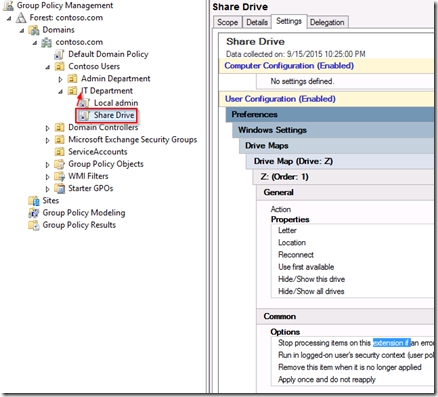Switch to the Scope tab
This screenshot has height=397, width=438.
227,22
